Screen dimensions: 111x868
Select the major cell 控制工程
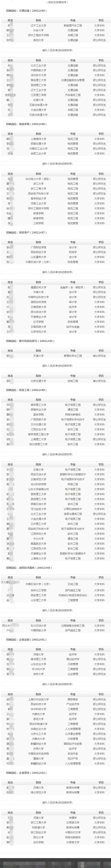[73, 381]
